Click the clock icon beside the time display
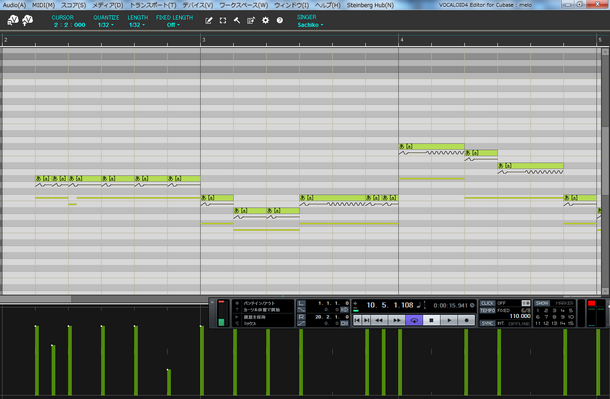The height and width of the screenshot is (399, 610). pos(472,305)
